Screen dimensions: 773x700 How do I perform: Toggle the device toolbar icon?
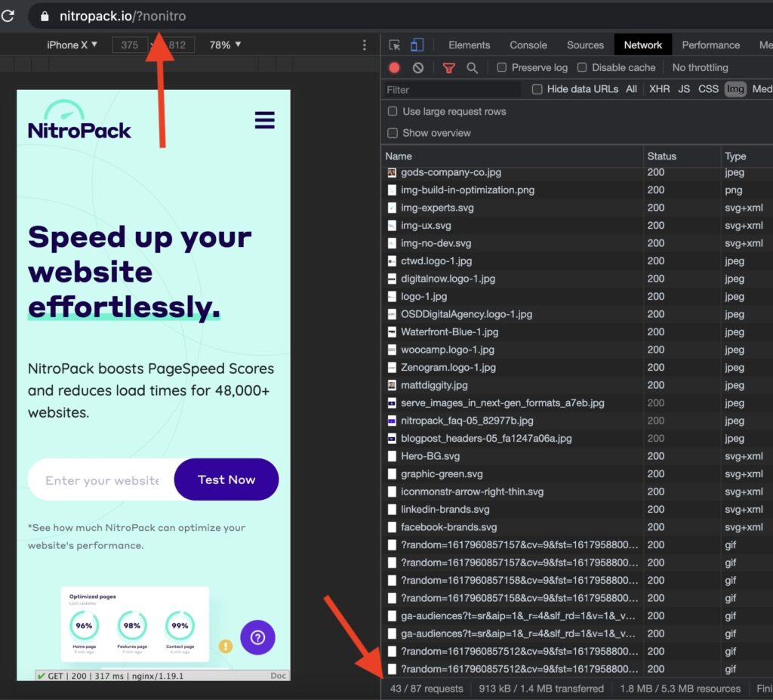click(x=417, y=45)
